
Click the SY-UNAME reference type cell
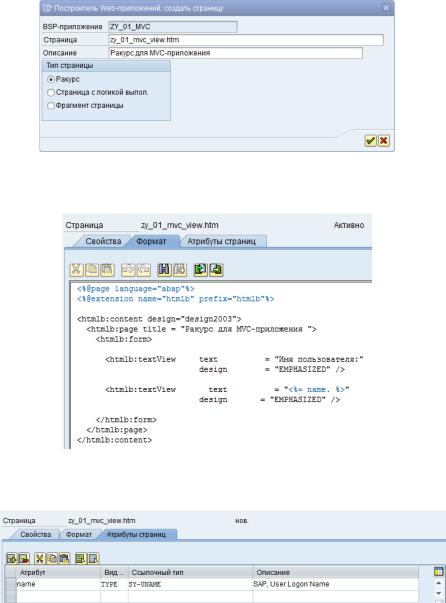coord(191,584)
